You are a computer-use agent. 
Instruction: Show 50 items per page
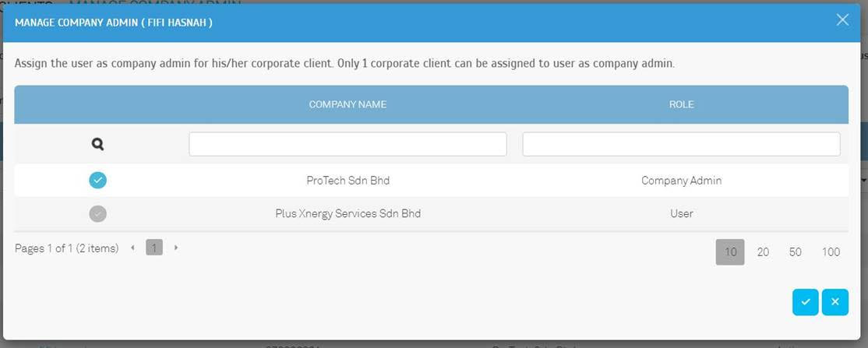[x=795, y=251]
